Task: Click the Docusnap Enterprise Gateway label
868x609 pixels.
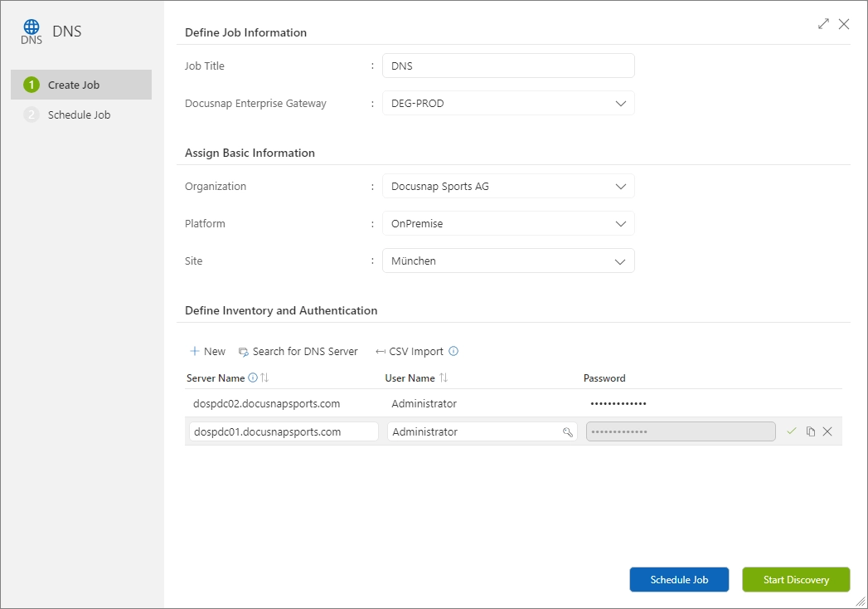Action: [x=255, y=103]
